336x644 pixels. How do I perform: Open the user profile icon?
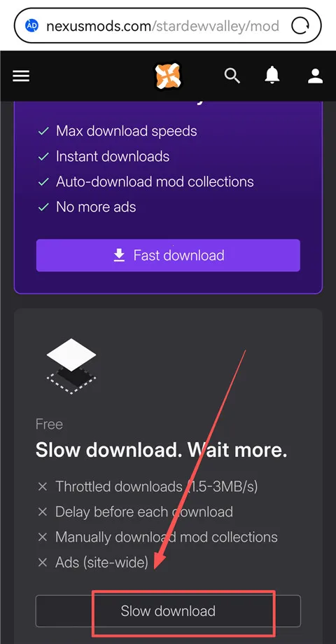tap(315, 76)
